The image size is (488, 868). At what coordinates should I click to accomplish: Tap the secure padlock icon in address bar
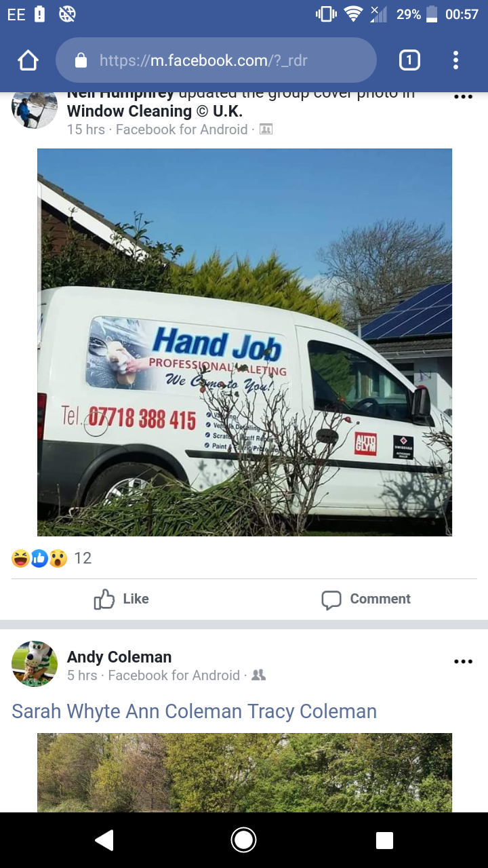(x=81, y=61)
